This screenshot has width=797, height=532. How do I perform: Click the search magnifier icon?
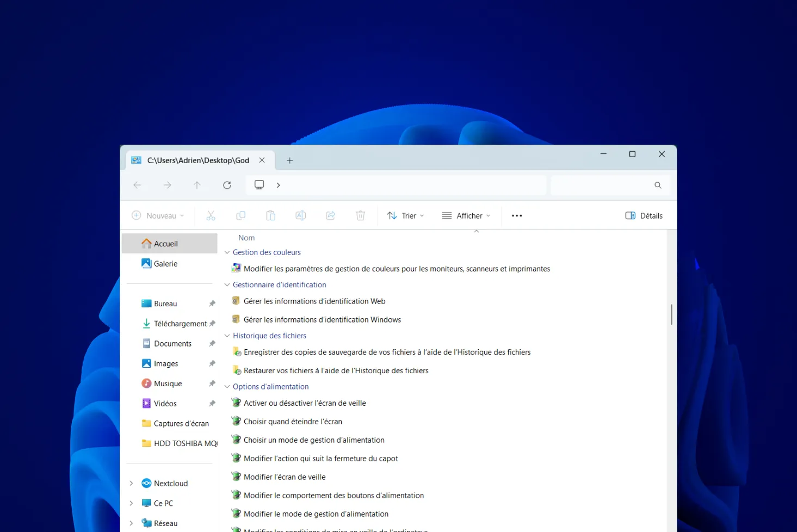pyautogui.click(x=658, y=185)
